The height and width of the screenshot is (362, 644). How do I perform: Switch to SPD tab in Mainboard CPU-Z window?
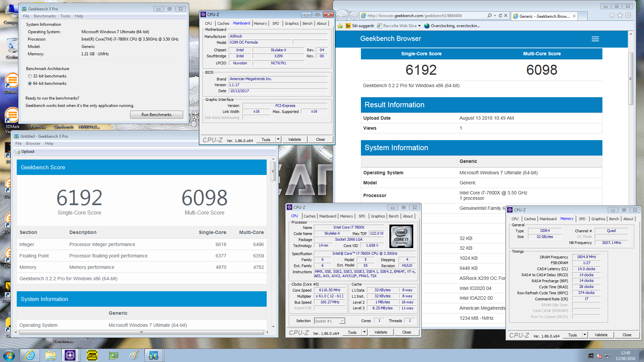point(275,23)
